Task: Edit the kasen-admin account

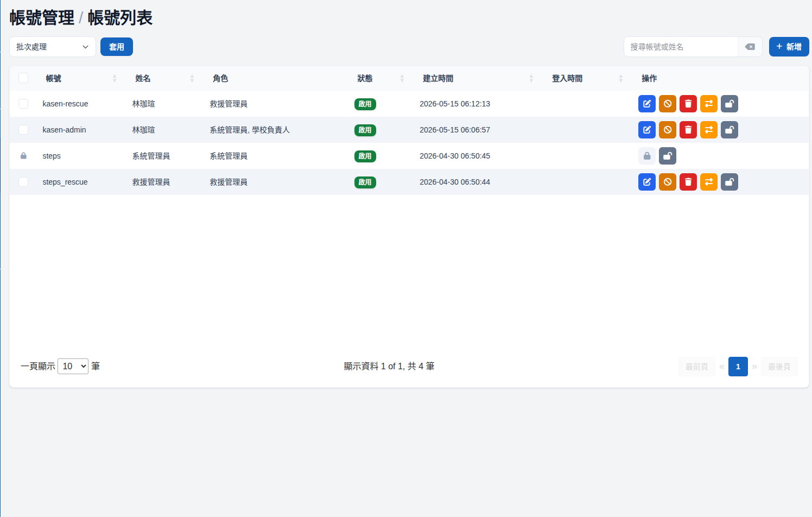Action: point(647,130)
